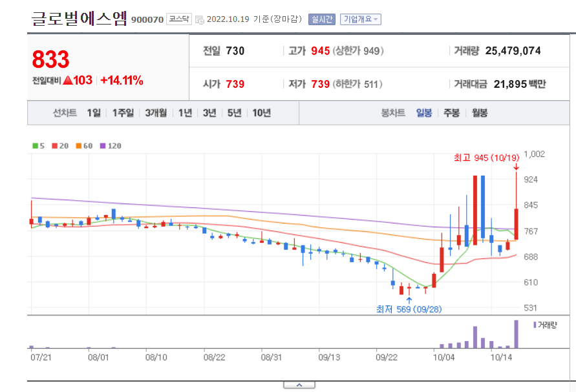Click the 하한가 511 text
576x392 pixels.
[357, 84]
